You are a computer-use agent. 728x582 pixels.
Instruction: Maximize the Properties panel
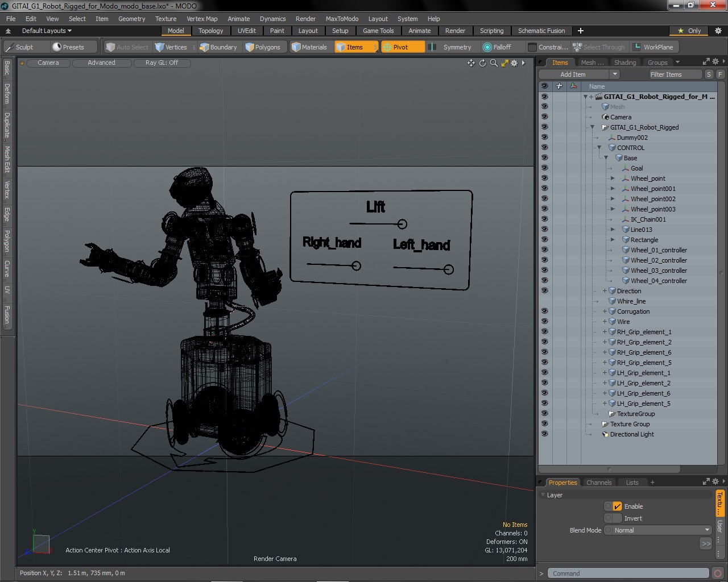pos(706,482)
